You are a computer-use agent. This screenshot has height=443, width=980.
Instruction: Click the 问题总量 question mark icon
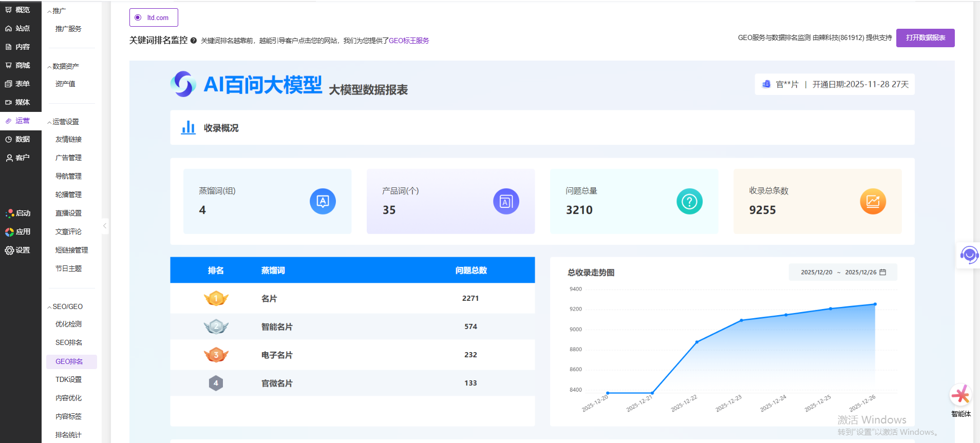pos(689,202)
